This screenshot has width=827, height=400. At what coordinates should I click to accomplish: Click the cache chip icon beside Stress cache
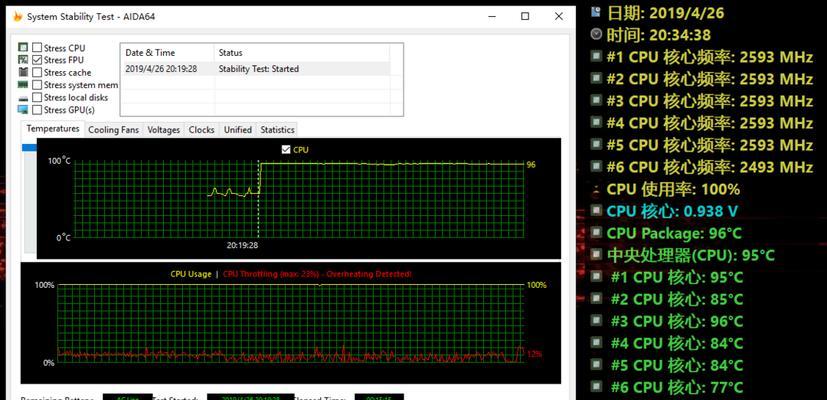pyautogui.click(x=23, y=72)
